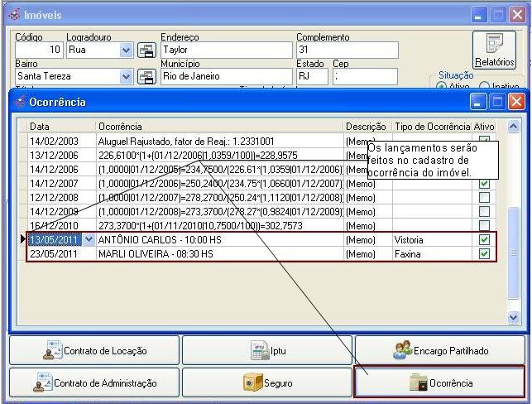
Task: Toggle Ativo checkbox for Faxina row
Action: coord(484,254)
